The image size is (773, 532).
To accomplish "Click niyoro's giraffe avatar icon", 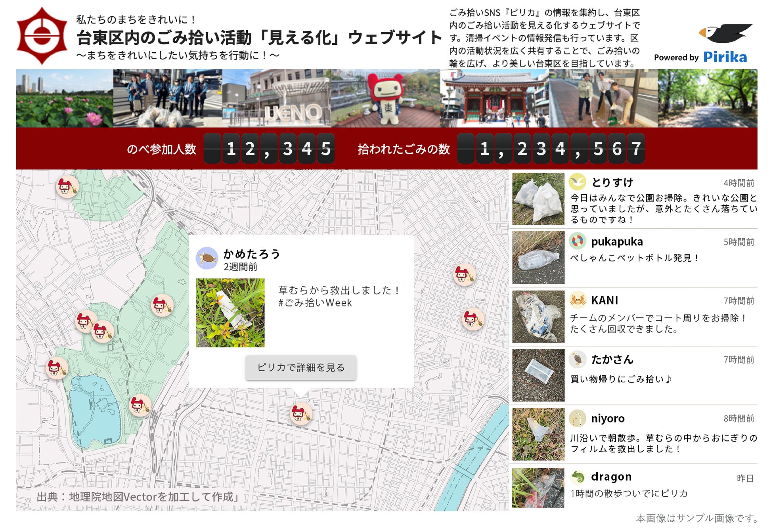I will click(x=577, y=418).
